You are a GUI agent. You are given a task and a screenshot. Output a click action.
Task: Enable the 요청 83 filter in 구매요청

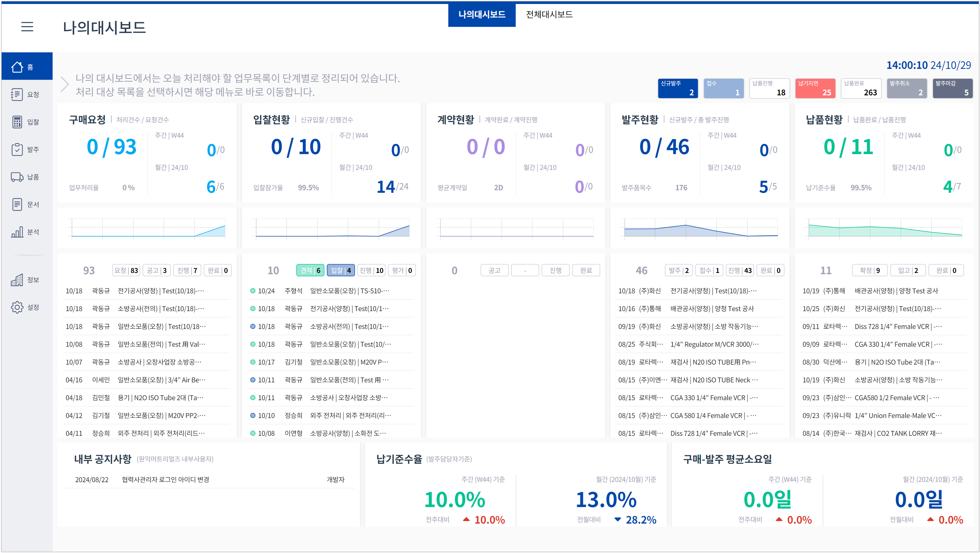(x=126, y=270)
